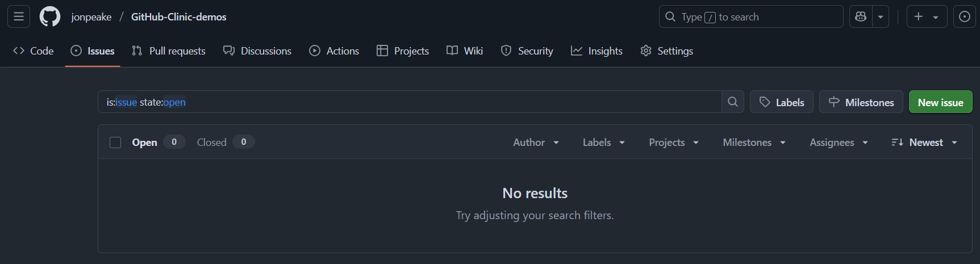The width and height of the screenshot is (980, 264).
Task: Create a New issue
Action: tap(941, 102)
